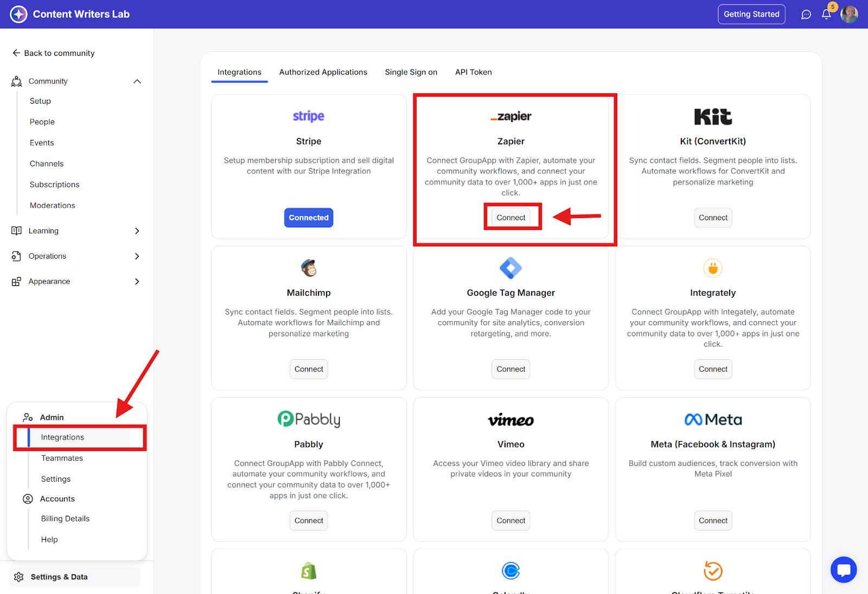This screenshot has width=868, height=594.
Task: Expand the Learning section chevron
Action: click(x=137, y=231)
